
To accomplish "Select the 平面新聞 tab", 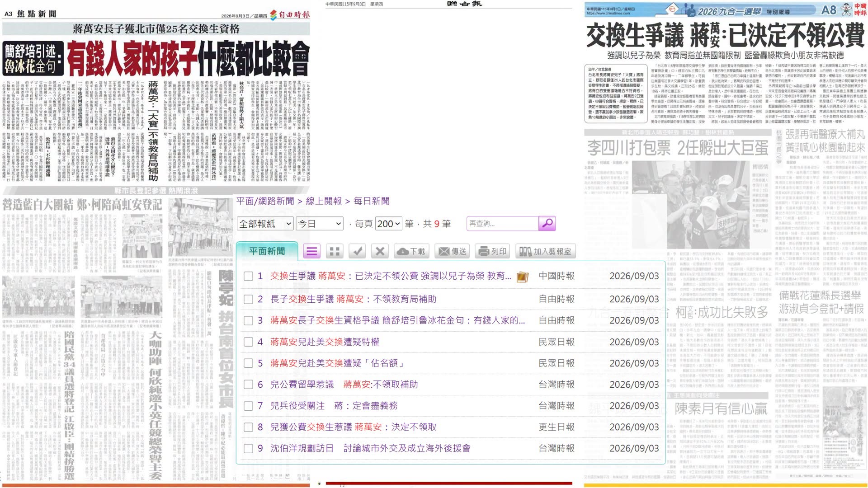I will click(267, 251).
